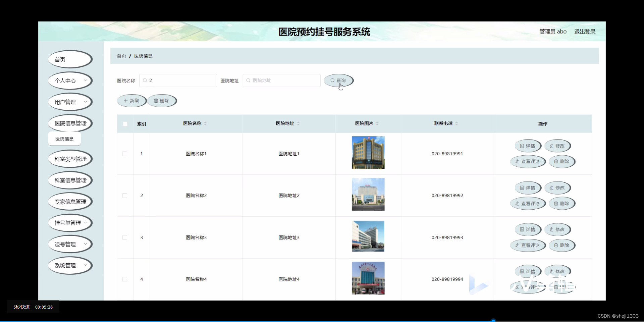Open 科室类型管理 in the sidebar
The image size is (644, 322).
(x=70, y=159)
